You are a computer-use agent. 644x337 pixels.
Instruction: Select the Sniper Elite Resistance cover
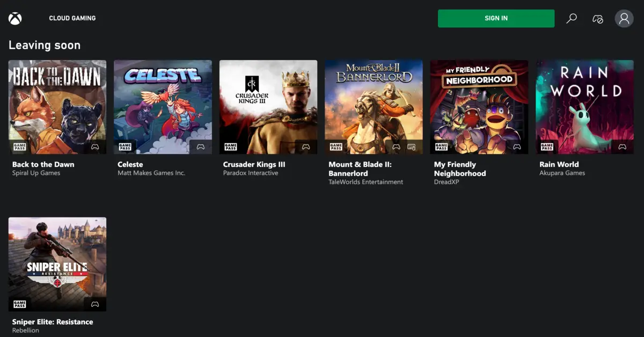pos(57,264)
